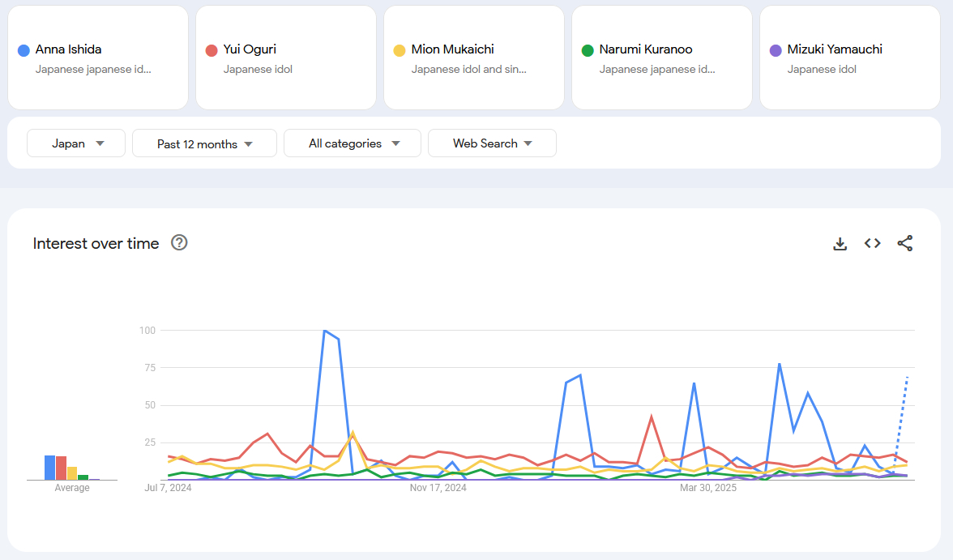The height and width of the screenshot is (560, 953).
Task: Click the Mizuki Yamauchi term card
Action: tap(849, 58)
